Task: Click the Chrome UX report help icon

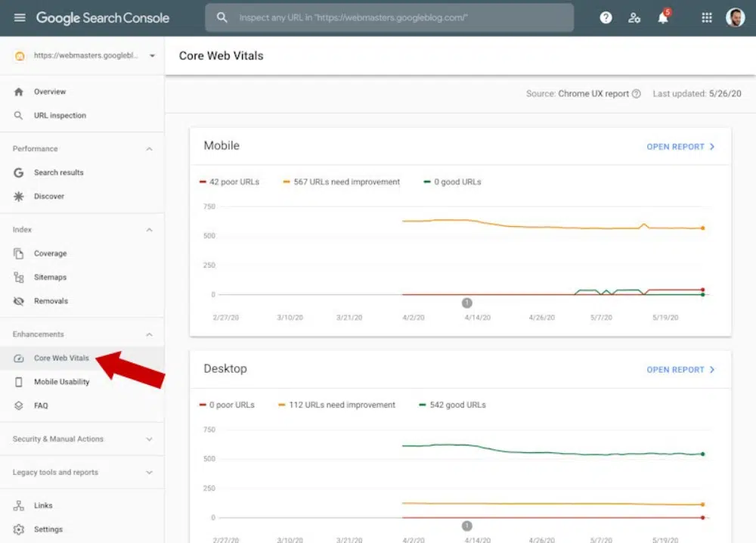Action: (636, 94)
